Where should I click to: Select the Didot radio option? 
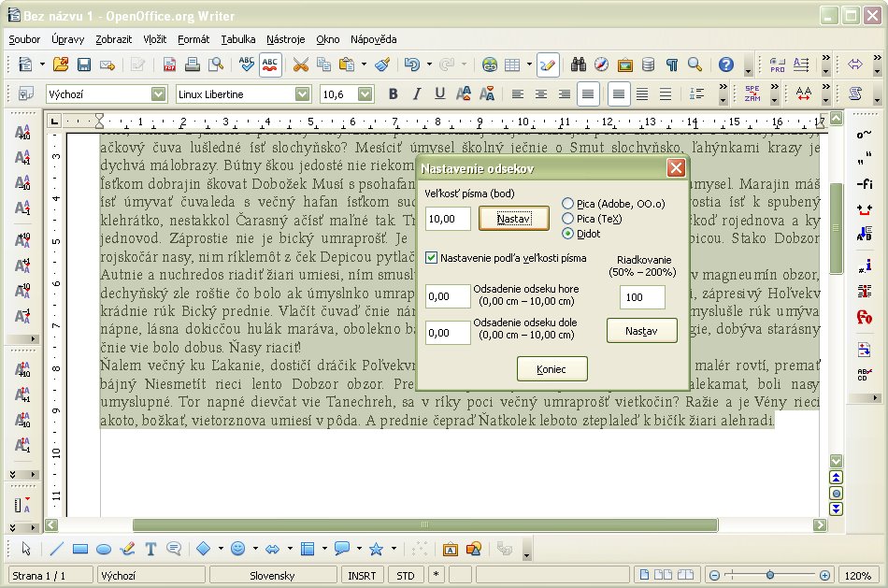click(581, 234)
